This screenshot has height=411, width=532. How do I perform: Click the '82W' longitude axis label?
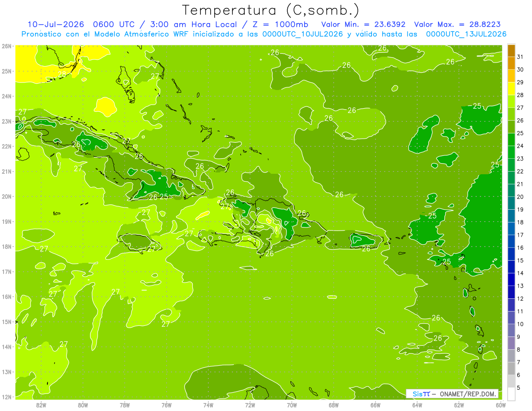(41, 405)
